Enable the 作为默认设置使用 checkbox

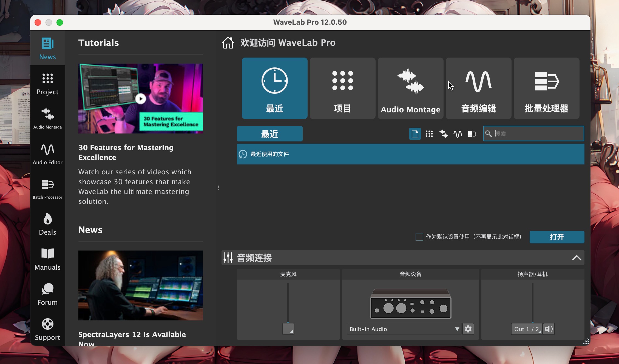click(x=419, y=237)
